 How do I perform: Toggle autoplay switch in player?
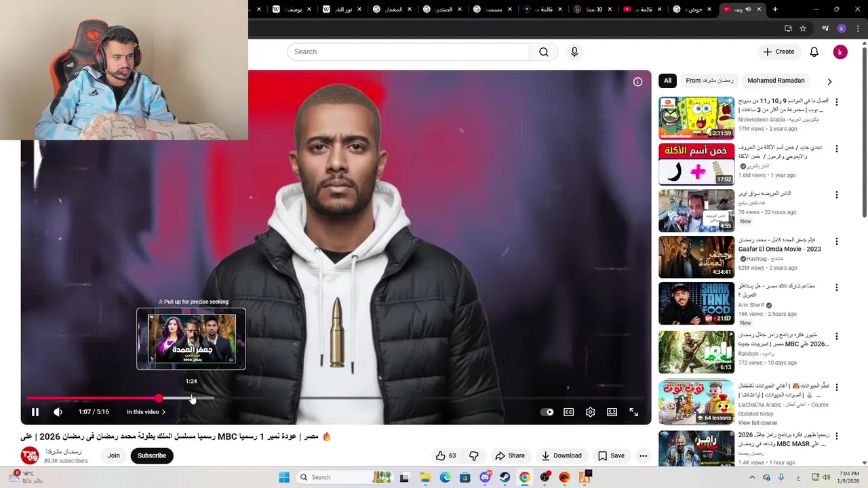547,412
